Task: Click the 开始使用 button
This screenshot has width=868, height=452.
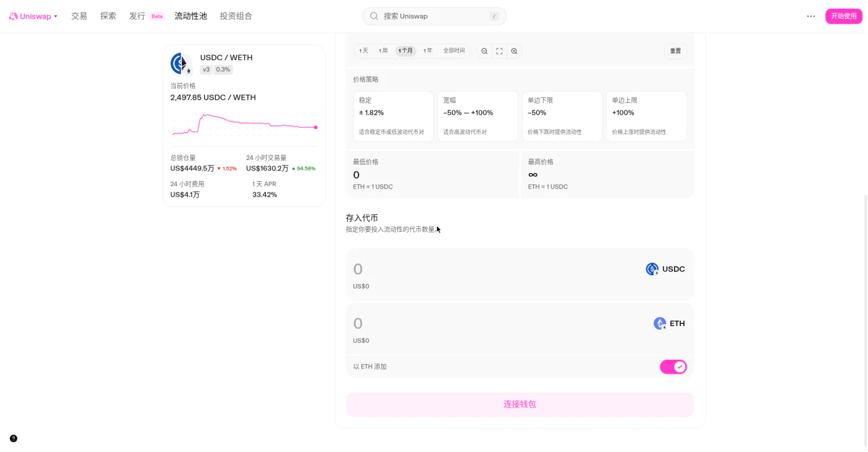Action: point(844,16)
